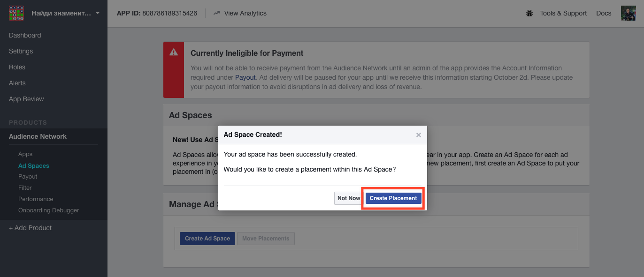Click the user profile avatar
Image resolution: width=644 pixels, height=277 pixels.
[x=628, y=13]
